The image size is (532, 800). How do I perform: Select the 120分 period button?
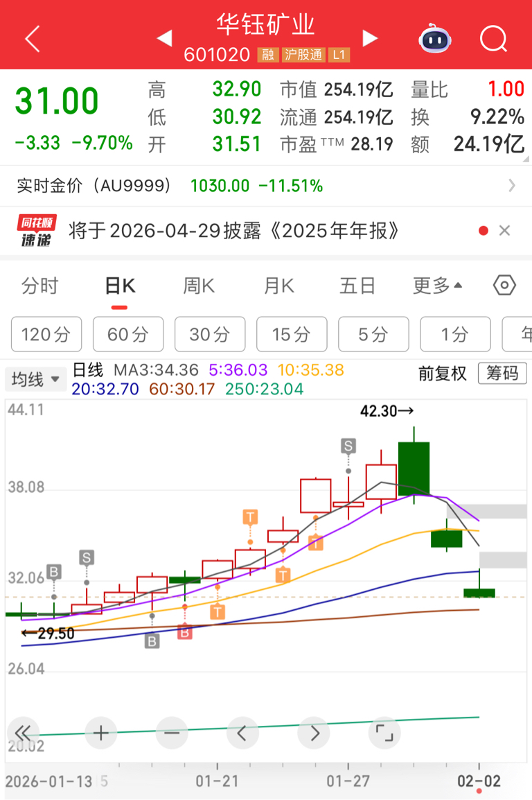coord(46,334)
